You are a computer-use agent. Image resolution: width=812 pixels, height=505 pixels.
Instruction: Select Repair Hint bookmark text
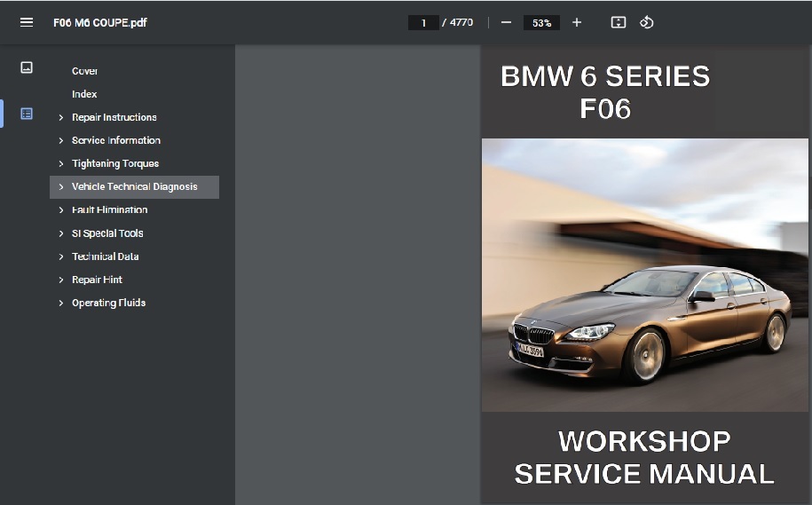pos(97,280)
